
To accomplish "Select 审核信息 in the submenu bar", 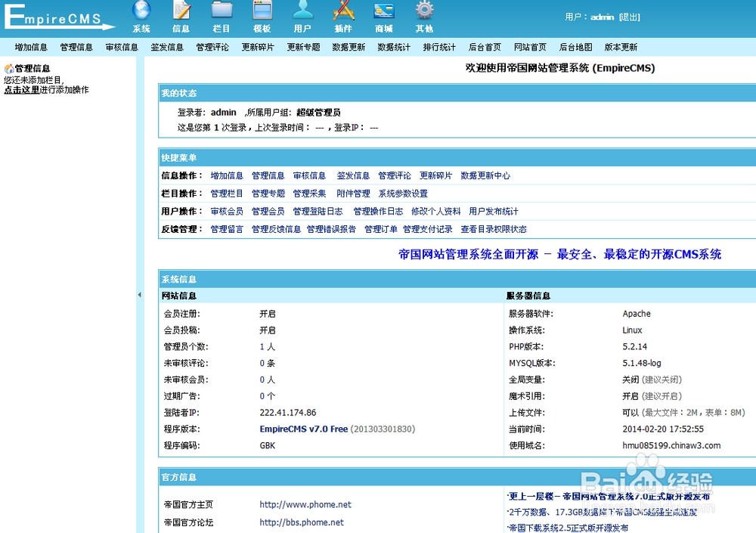I will click(x=122, y=48).
